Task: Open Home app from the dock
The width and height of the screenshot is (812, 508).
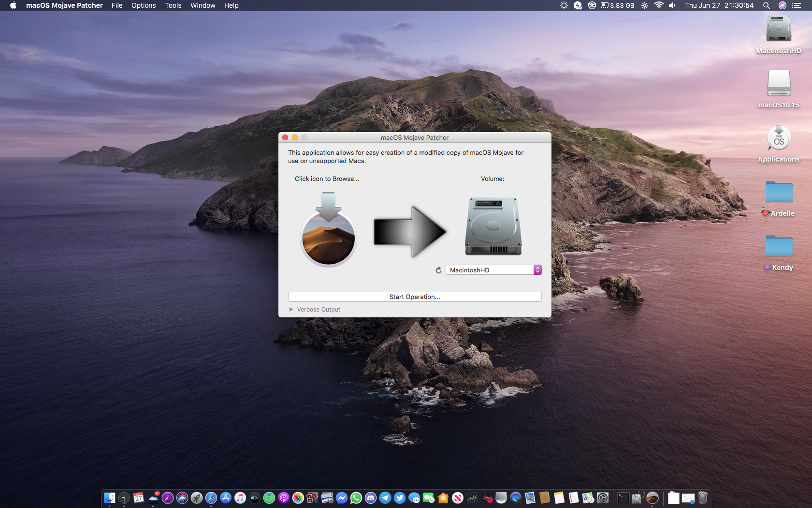Action: [443, 497]
